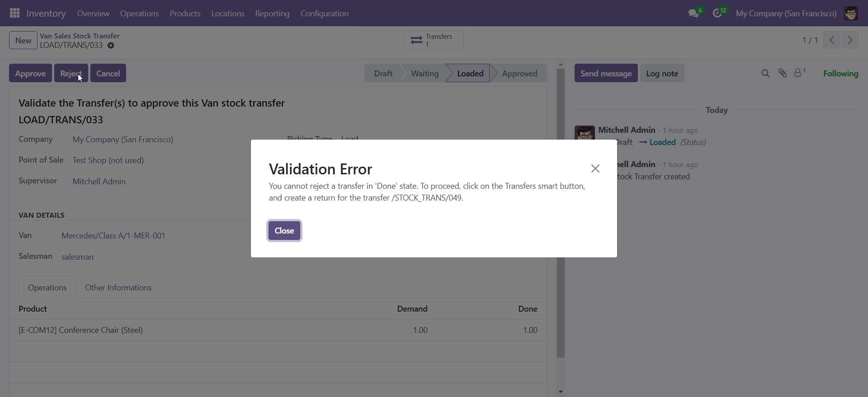868x397 pixels.
Task: Go to next record arrow
Action: (x=850, y=40)
